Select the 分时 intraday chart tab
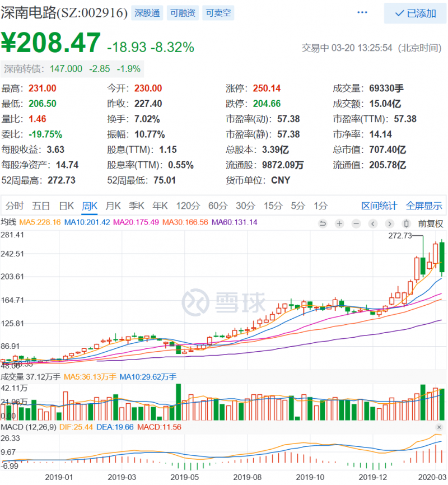 [x=15, y=206]
